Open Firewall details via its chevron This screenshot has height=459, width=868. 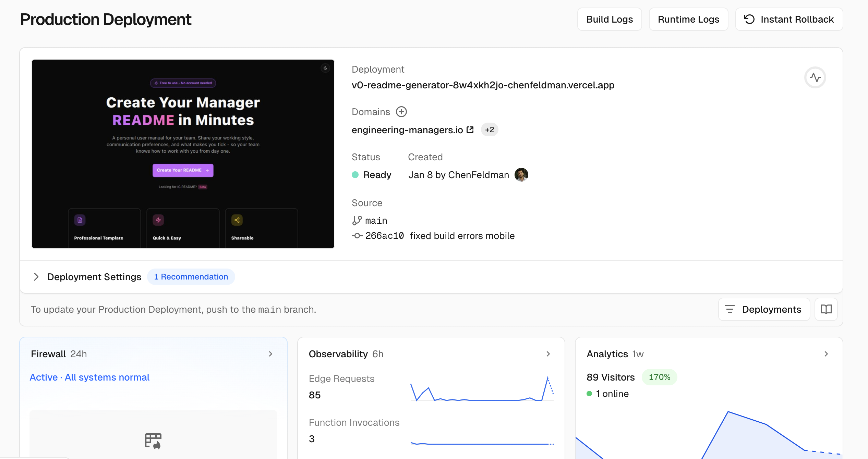point(270,354)
